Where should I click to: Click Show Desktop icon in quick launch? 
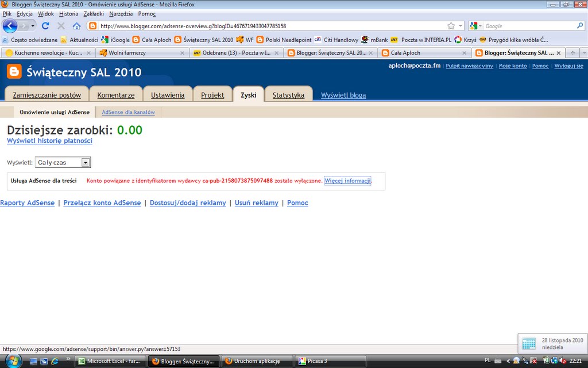pyautogui.click(x=33, y=361)
